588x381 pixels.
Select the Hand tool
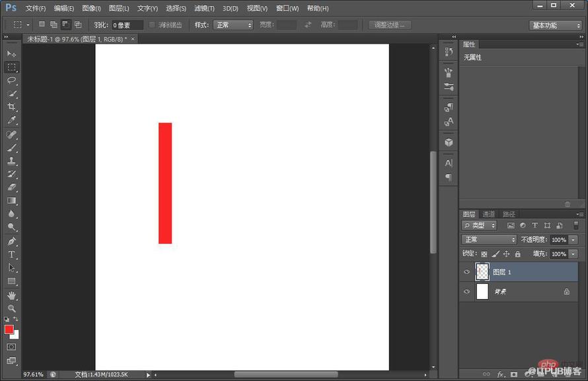[11, 296]
